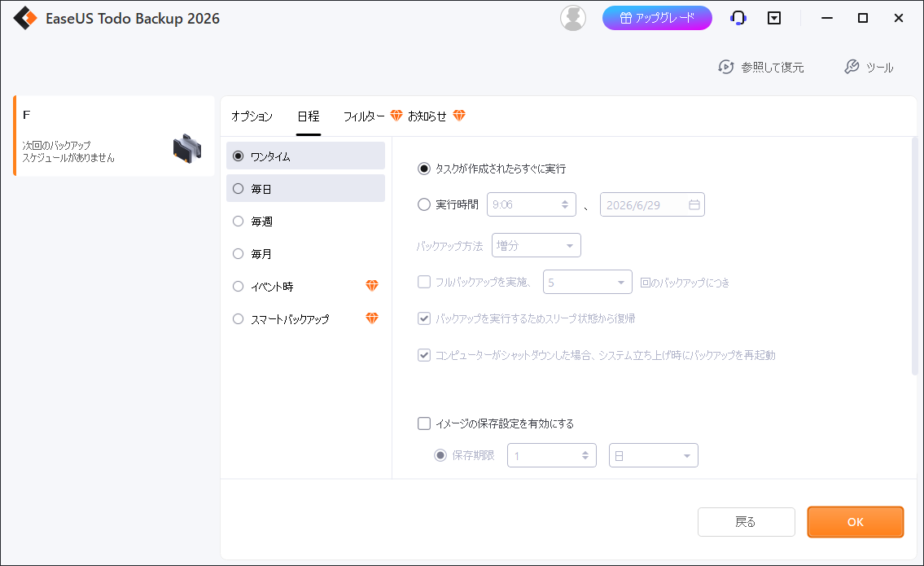924x566 pixels.
Task: Click the 参照して復元 browse to recover icon
Action: 726,68
